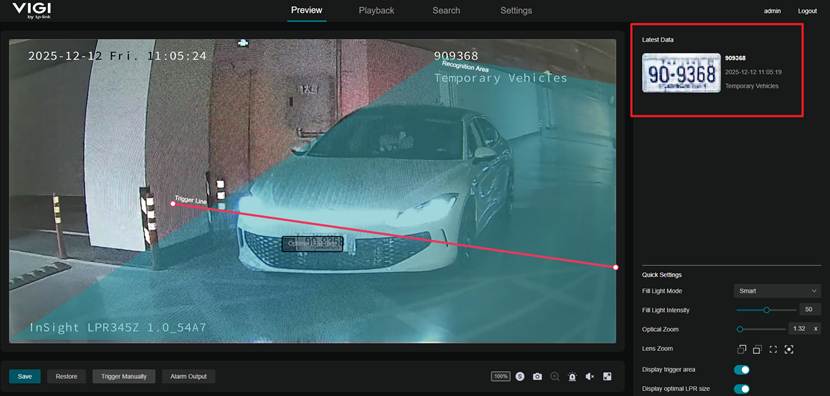Click the Lens Zoom label
The height and width of the screenshot is (396, 830).
(657, 349)
